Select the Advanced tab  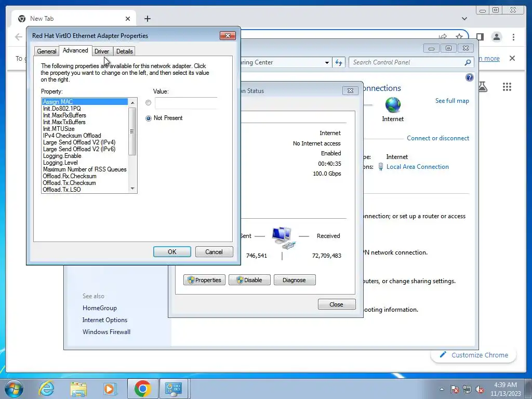pyautogui.click(x=75, y=50)
